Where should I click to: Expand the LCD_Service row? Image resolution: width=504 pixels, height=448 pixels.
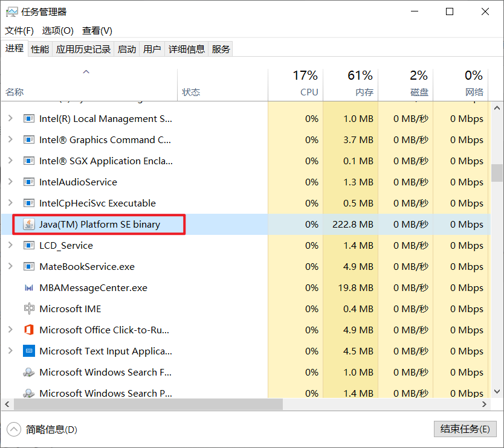(10, 245)
